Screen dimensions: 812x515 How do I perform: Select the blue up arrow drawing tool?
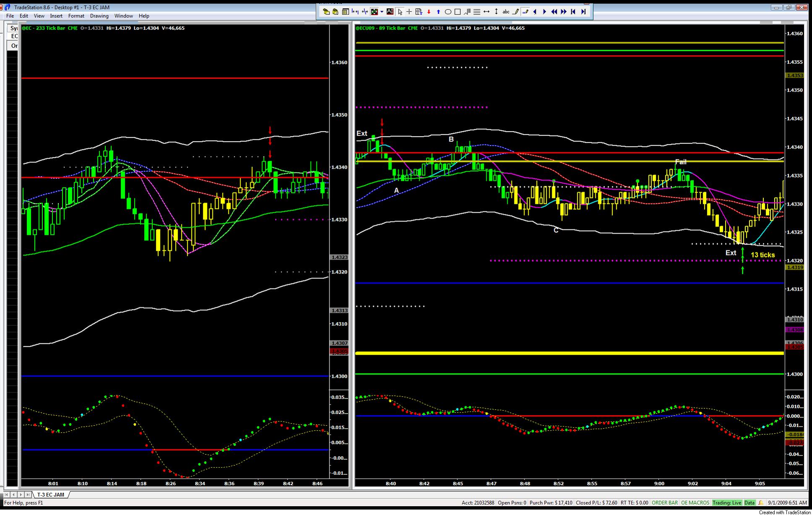438,12
